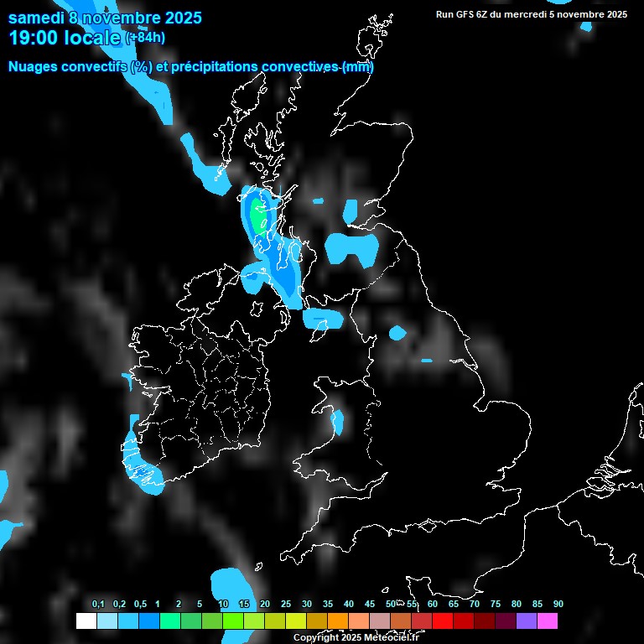
Task: Click the purple 85 legend swatch
Action: point(527,621)
